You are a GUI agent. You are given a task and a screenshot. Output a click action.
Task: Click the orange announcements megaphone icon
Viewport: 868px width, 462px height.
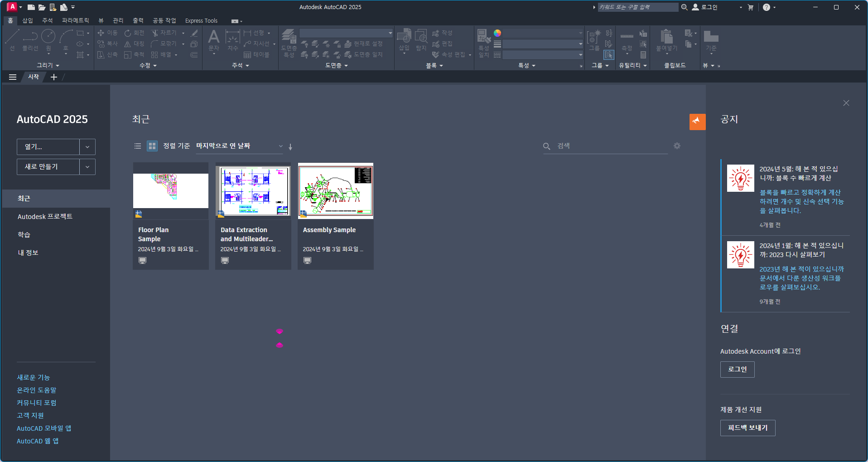[698, 122]
